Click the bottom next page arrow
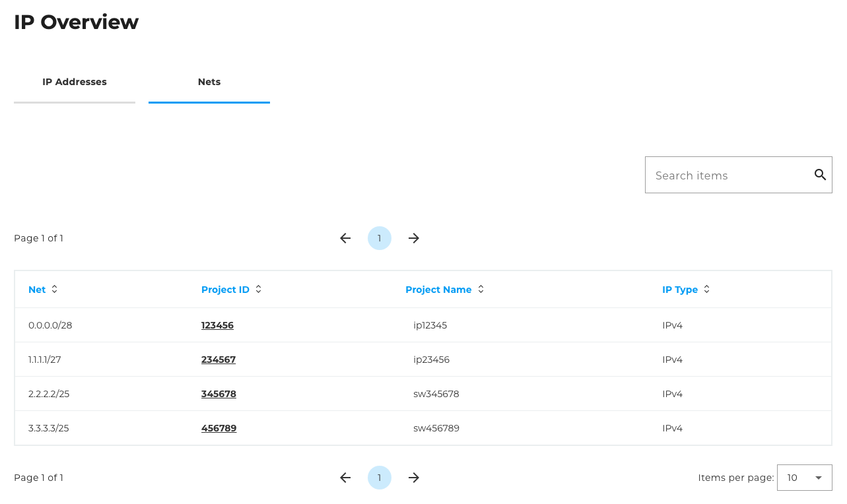 click(x=414, y=478)
